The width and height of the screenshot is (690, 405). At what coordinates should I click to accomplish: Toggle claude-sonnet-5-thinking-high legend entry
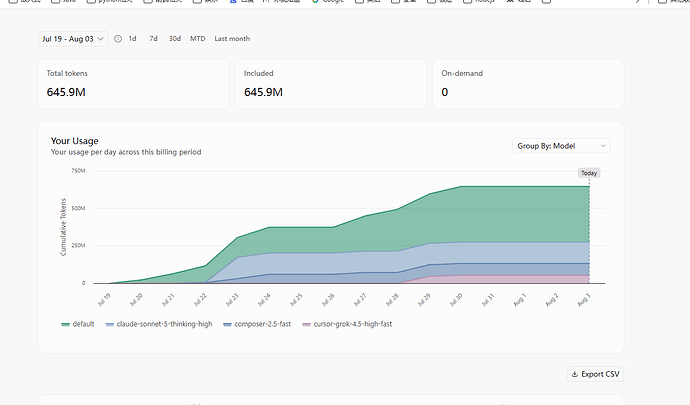click(x=159, y=324)
